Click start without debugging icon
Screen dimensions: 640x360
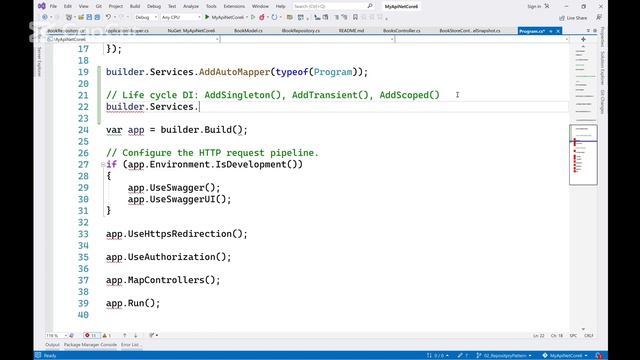[253, 18]
